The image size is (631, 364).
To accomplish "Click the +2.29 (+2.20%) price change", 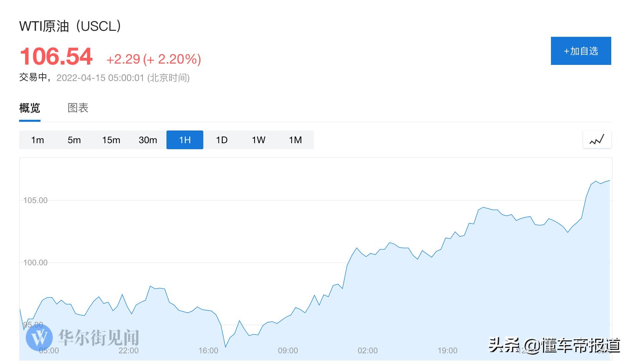I will pos(153,59).
